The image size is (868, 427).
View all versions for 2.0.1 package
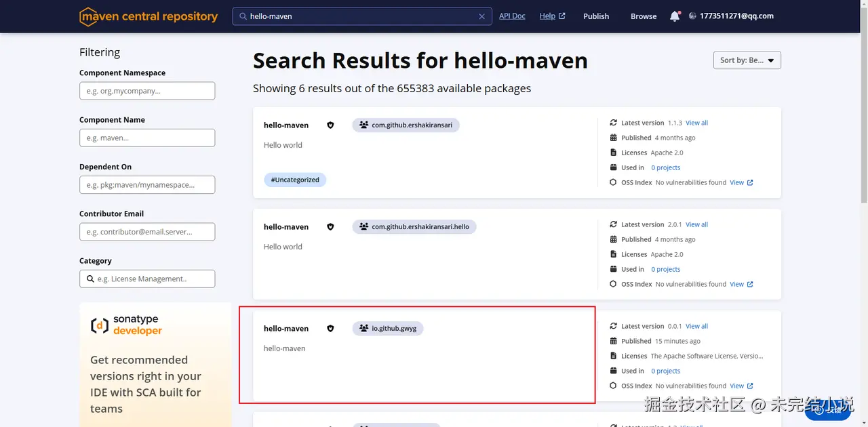[696, 224]
